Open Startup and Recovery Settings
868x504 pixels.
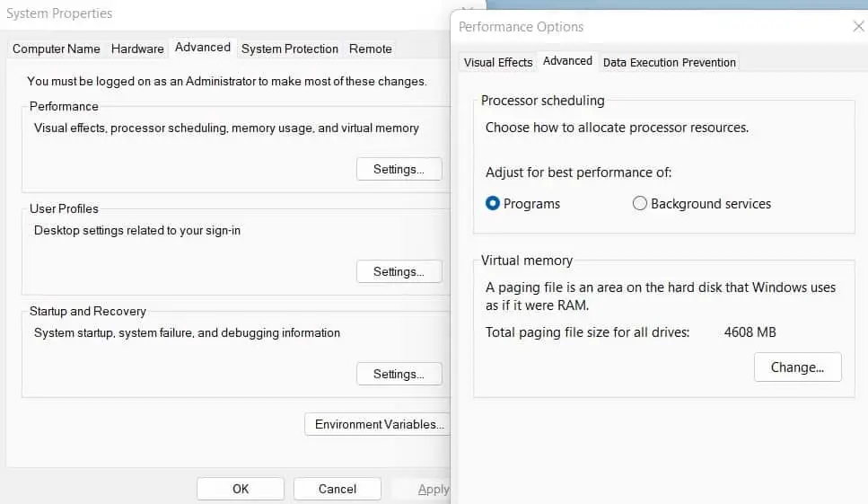coord(399,374)
